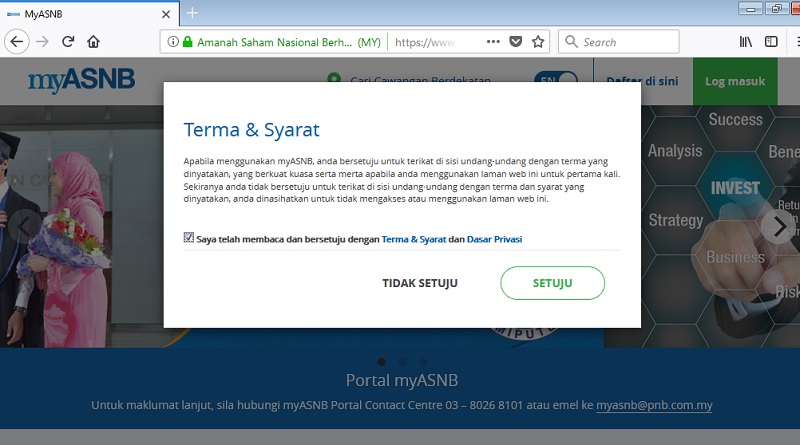Reload the current page

pos(68,41)
